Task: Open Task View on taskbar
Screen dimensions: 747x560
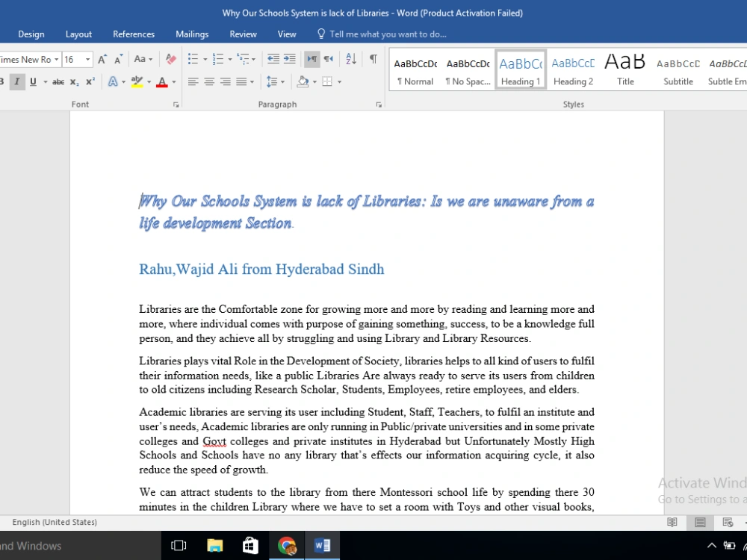Action: click(179, 546)
